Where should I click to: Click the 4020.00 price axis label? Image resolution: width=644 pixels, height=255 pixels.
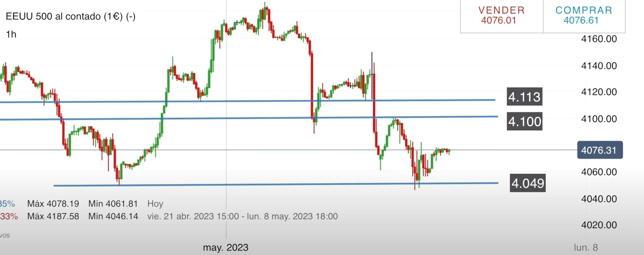(599, 225)
